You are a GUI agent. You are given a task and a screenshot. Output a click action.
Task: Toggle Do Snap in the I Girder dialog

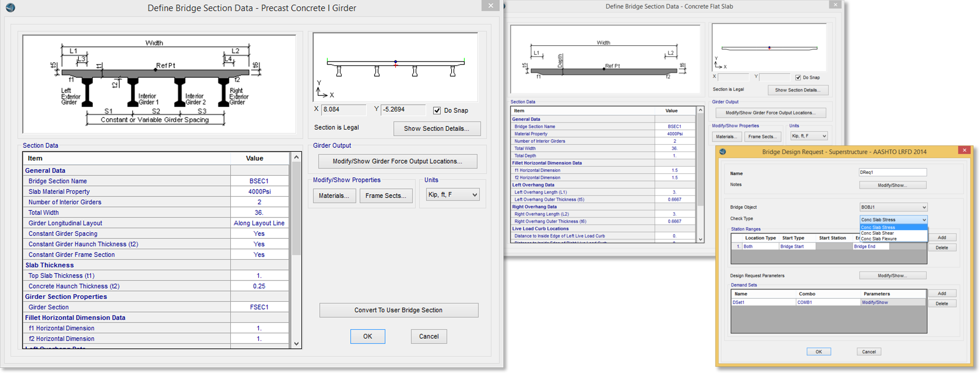(437, 110)
